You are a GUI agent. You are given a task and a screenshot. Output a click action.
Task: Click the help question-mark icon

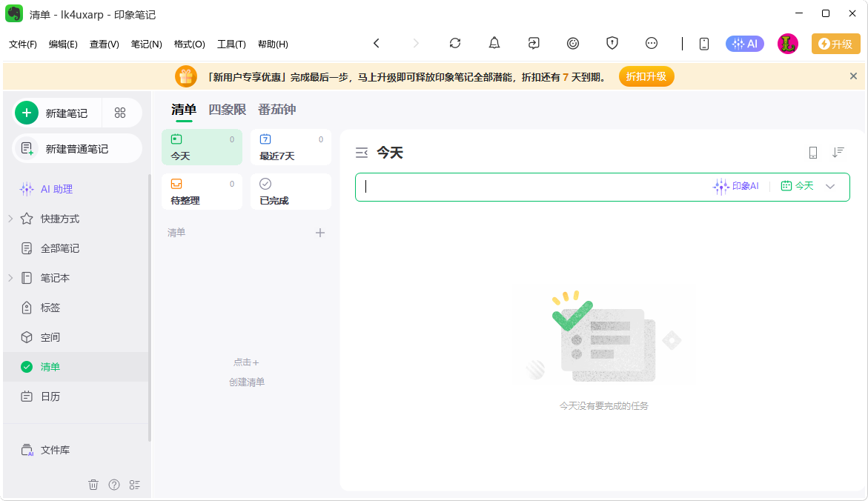(113, 484)
